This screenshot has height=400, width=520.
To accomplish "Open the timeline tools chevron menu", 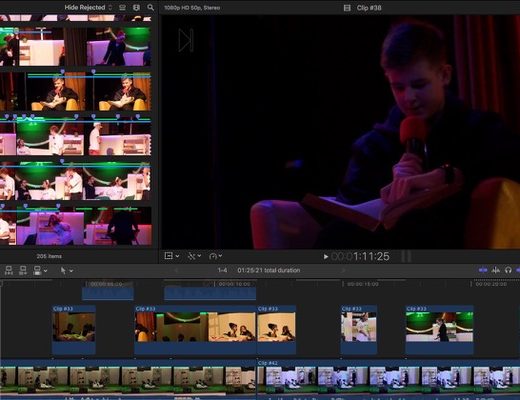I will pos(71,271).
